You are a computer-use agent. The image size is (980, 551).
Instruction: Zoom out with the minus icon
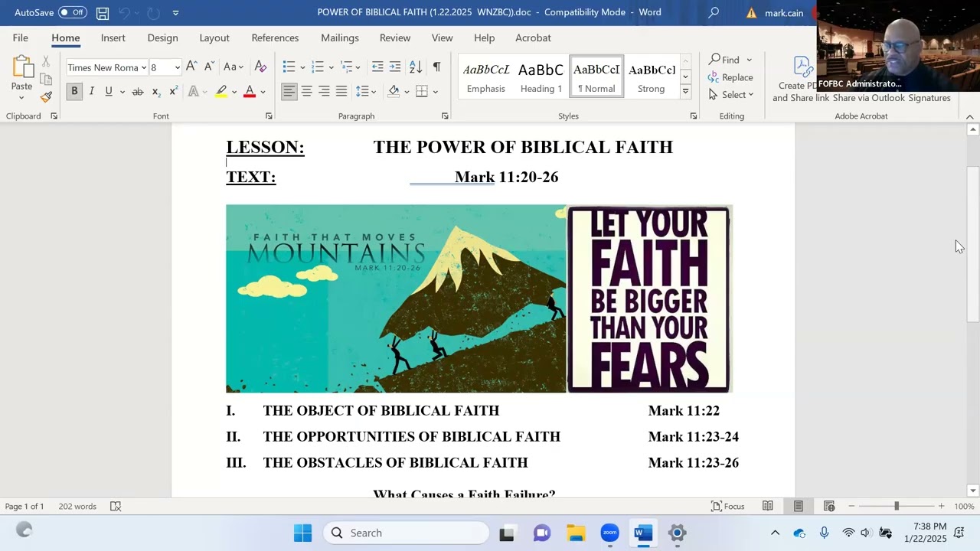click(x=851, y=506)
